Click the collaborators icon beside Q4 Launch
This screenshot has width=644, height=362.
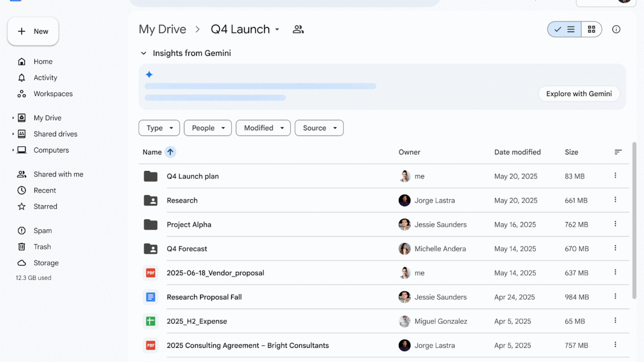(x=298, y=29)
